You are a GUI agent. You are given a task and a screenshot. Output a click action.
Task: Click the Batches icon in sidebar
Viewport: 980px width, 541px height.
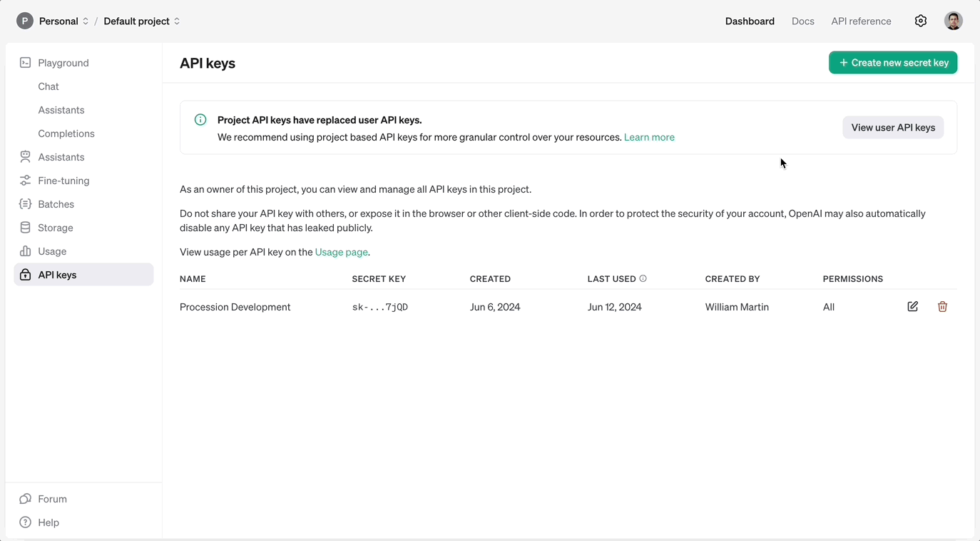pos(25,204)
